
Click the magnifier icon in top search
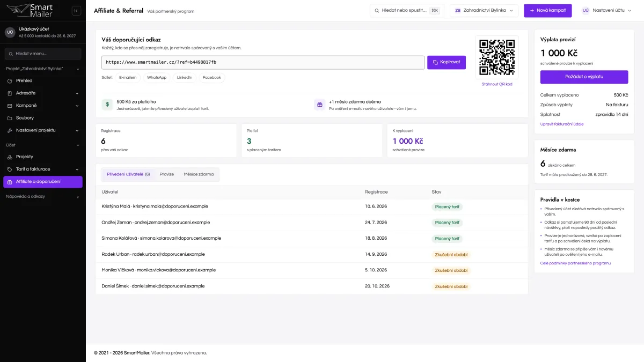coord(377,10)
